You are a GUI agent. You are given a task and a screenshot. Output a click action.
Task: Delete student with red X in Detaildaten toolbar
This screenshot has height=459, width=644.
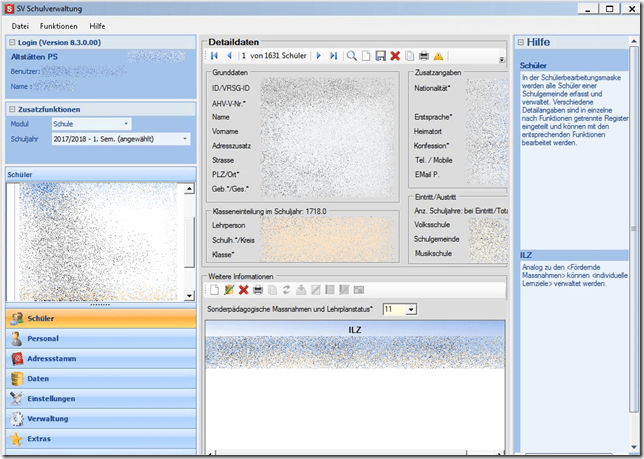395,56
